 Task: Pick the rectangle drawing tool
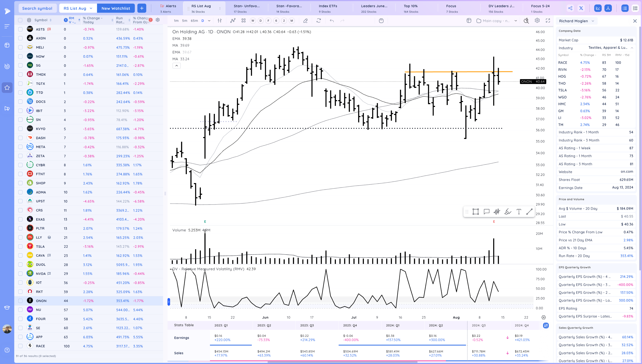click(x=475, y=212)
